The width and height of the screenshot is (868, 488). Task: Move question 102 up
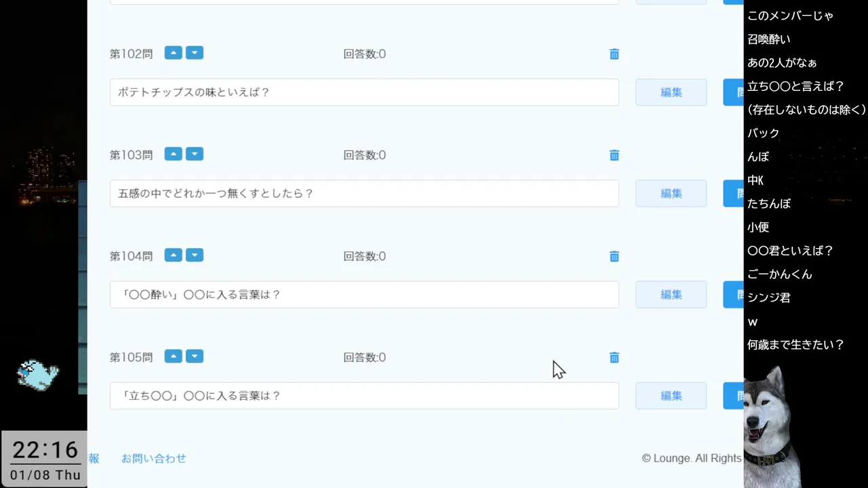click(174, 53)
